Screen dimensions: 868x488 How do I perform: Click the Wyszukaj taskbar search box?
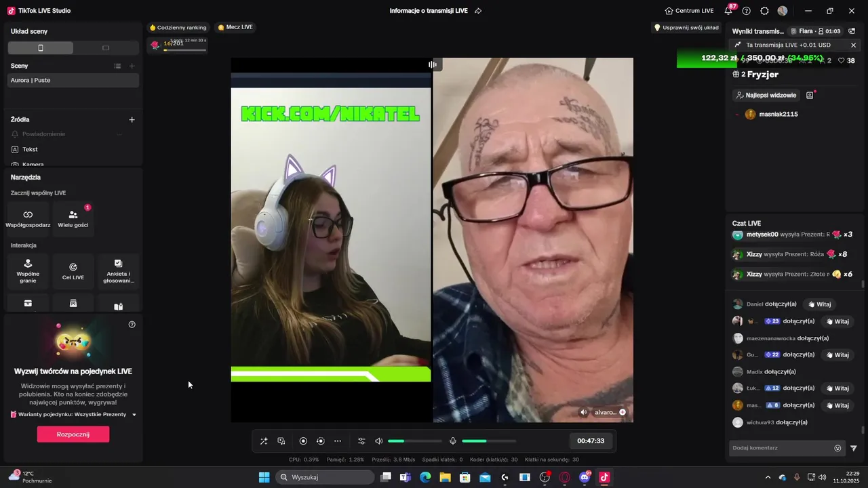[x=325, y=477]
